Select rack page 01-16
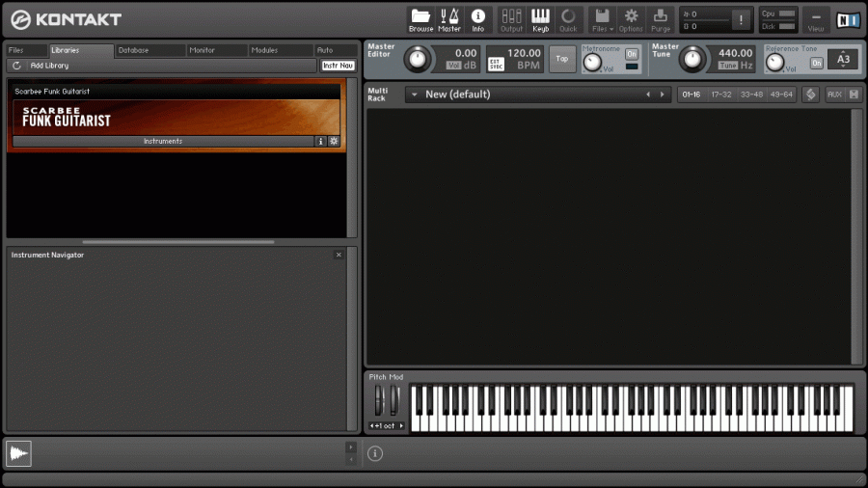 (x=691, y=95)
